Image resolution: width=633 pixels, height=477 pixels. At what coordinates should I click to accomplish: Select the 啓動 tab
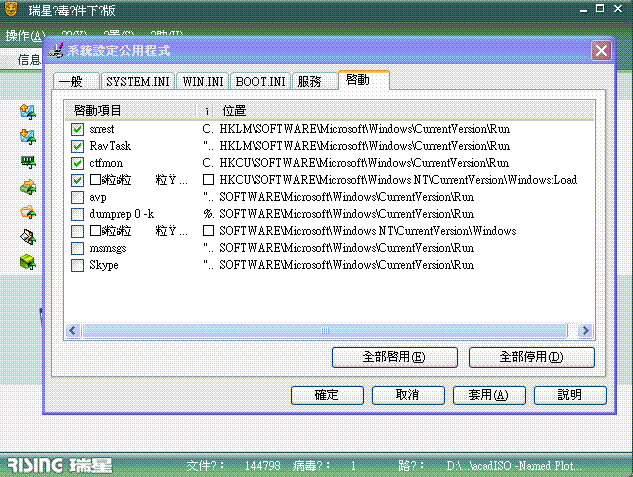pos(364,80)
